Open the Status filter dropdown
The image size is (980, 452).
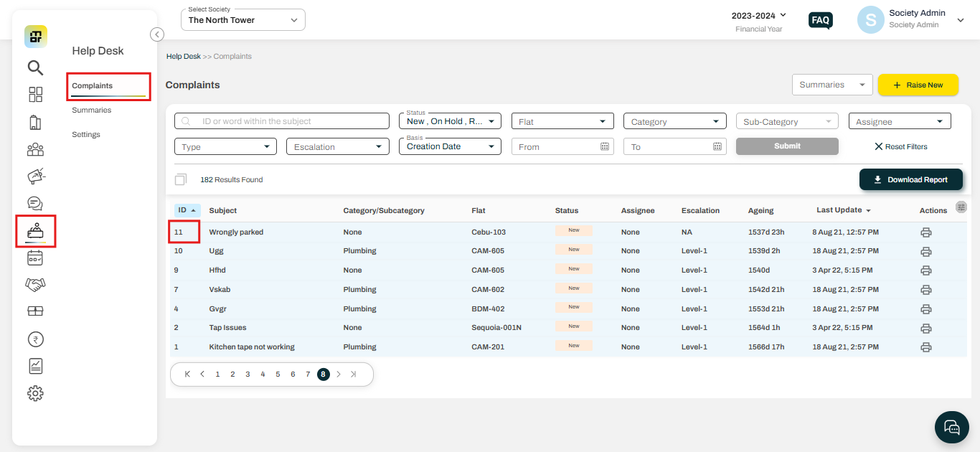[449, 121]
